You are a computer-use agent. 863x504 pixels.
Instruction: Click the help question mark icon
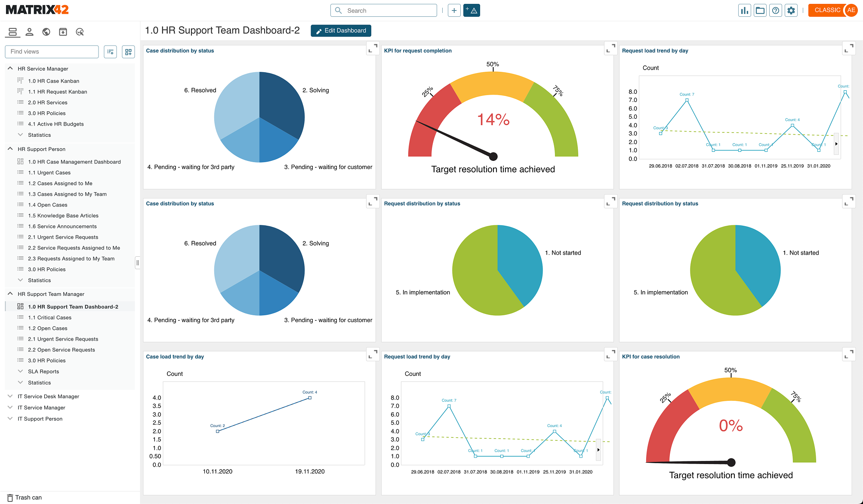775,10
